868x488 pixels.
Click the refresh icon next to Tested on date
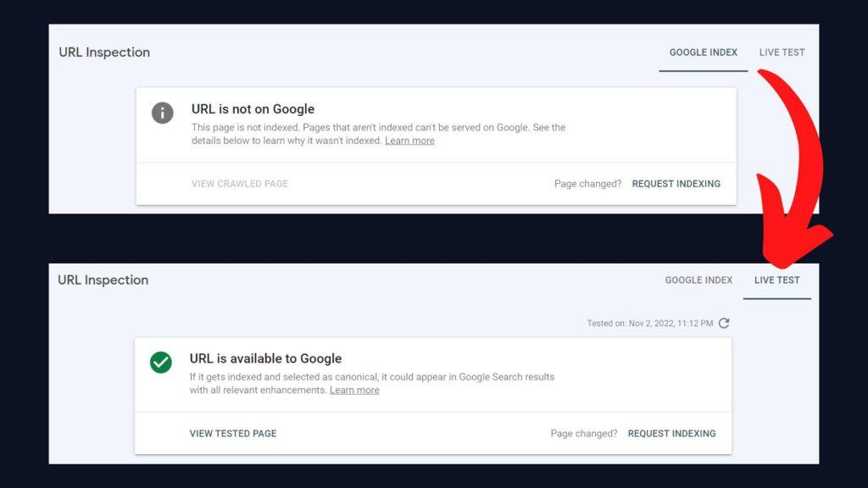[x=724, y=323]
